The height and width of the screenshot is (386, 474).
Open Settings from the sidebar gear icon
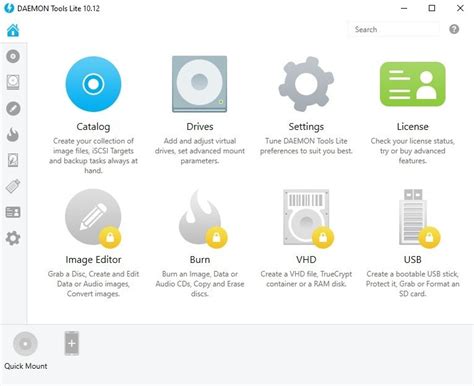click(x=13, y=238)
